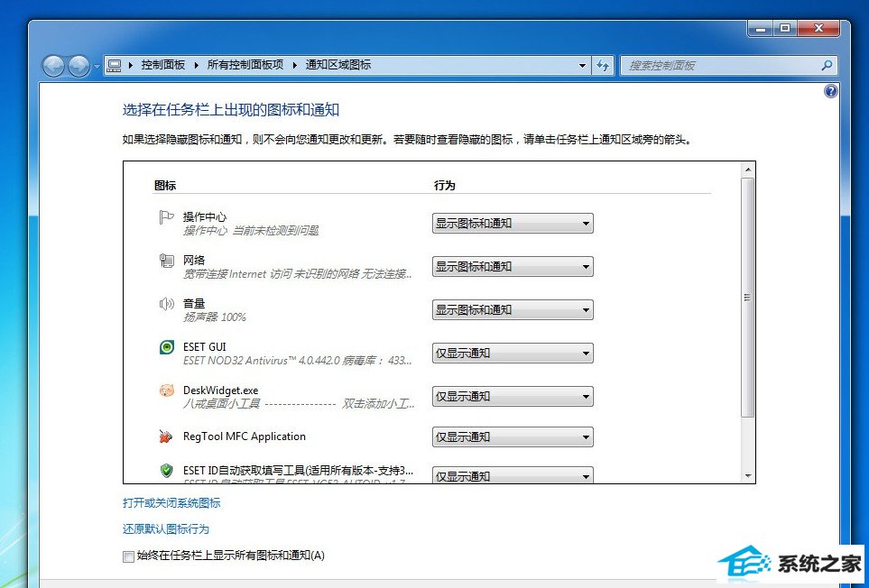Select the ESET GUI row label
The image size is (869, 588).
pos(205,346)
